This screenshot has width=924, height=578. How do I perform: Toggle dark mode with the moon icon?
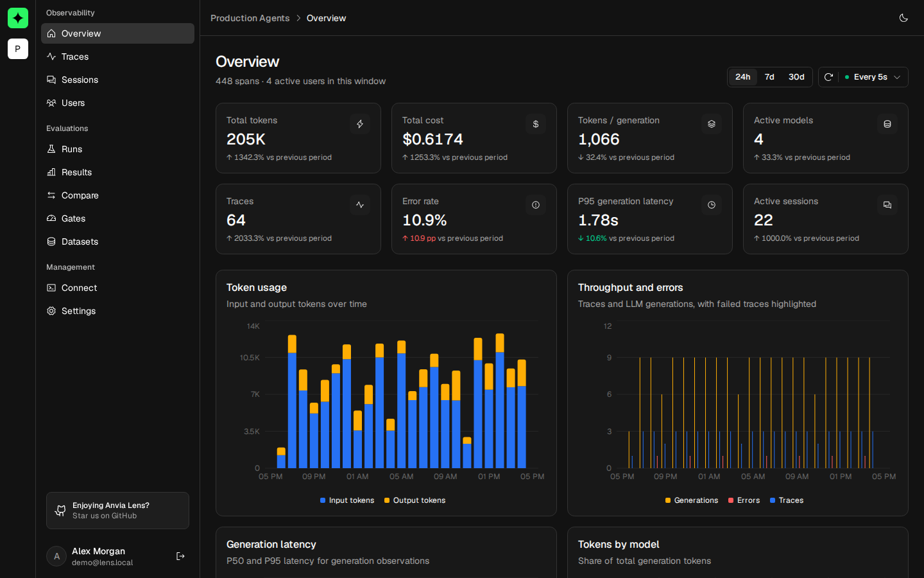coord(903,18)
